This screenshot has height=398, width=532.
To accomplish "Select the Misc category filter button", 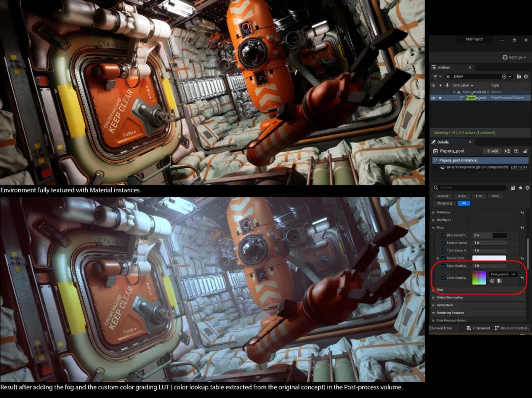I will [496, 196].
